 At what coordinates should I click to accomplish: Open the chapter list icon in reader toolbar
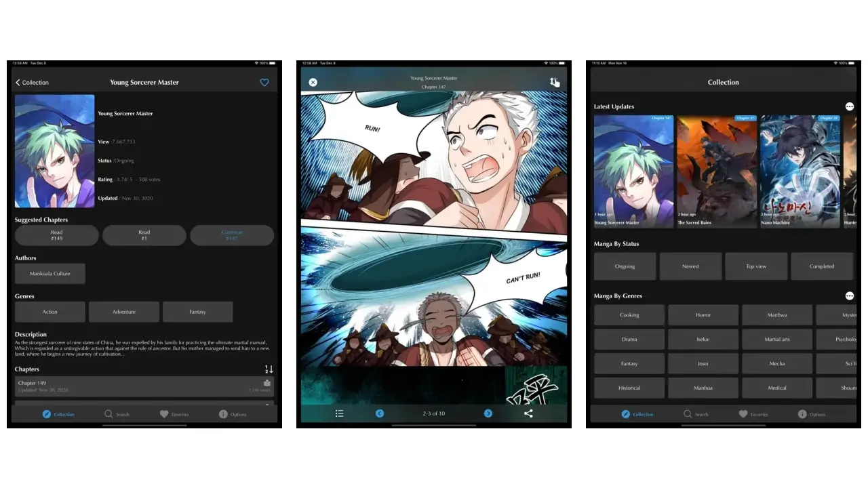pyautogui.click(x=340, y=413)
